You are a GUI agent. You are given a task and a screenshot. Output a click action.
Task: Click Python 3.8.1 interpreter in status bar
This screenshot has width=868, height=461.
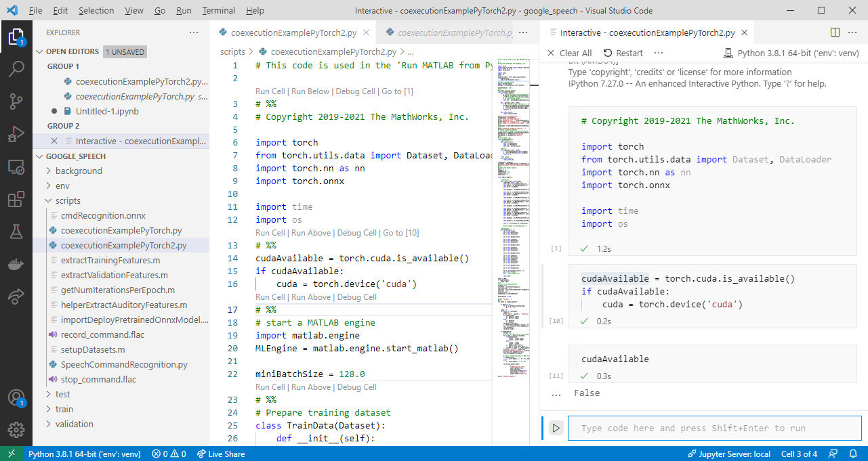tap(84, 454)
